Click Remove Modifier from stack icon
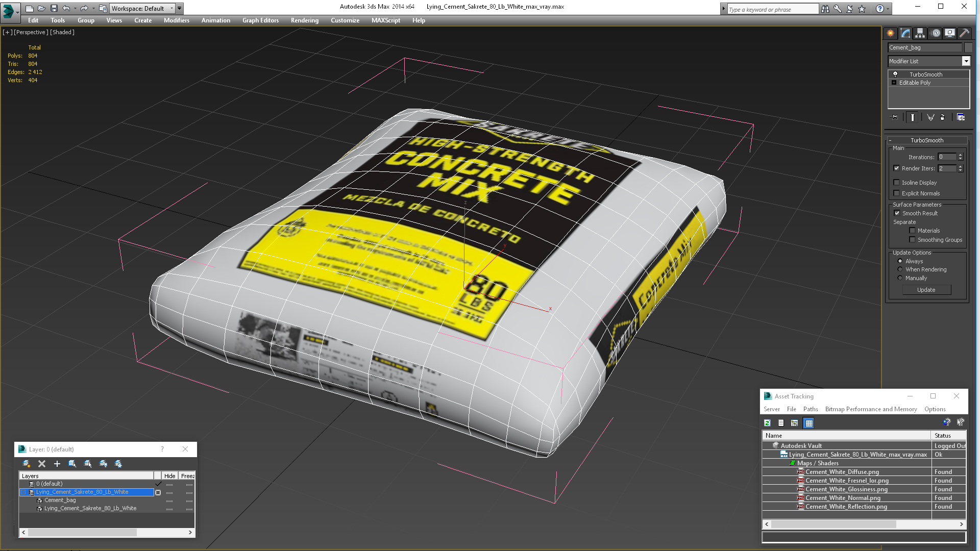The image size is (980, 551). (943, 117)
